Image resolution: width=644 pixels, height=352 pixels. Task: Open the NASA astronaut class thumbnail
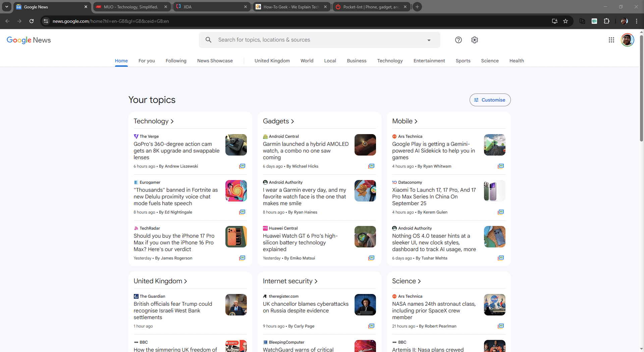coord(494,305)
